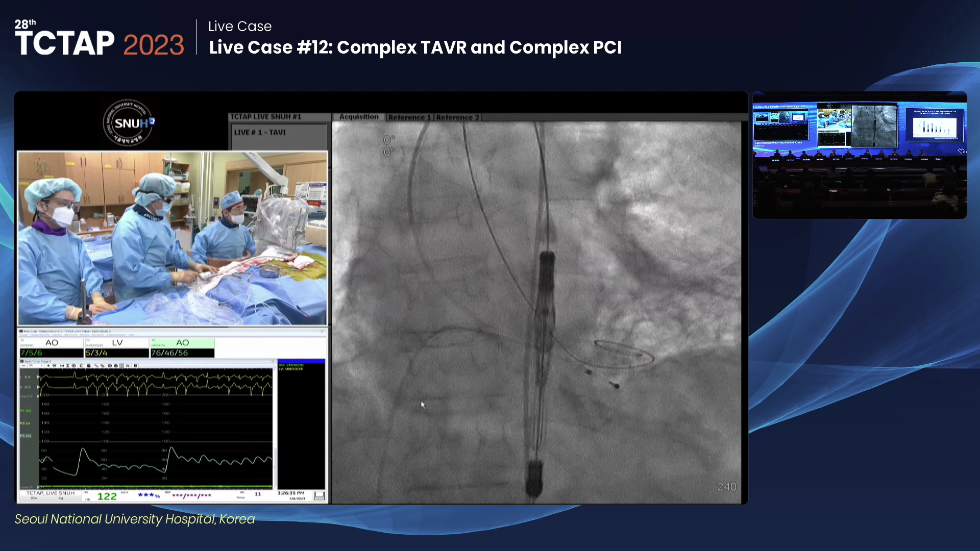Click the SNUH hospital logo

[x=129, y=123]
